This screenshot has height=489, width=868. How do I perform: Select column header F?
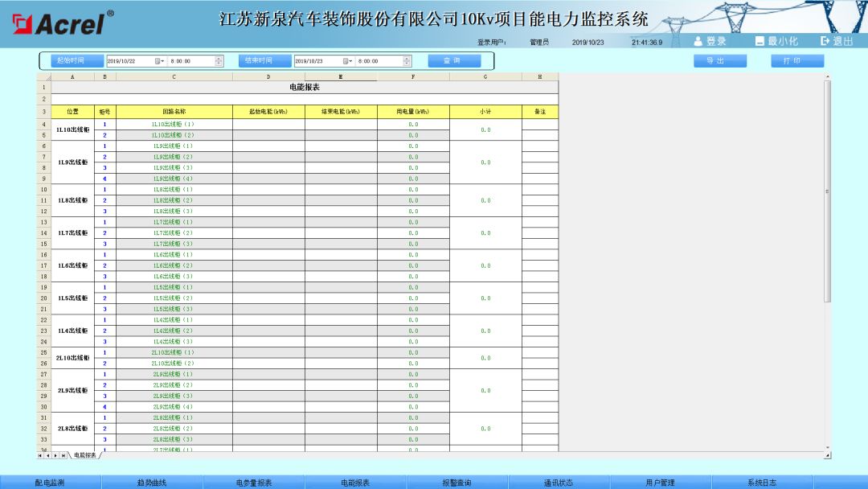pyautogui.click(x=413, y=77)
